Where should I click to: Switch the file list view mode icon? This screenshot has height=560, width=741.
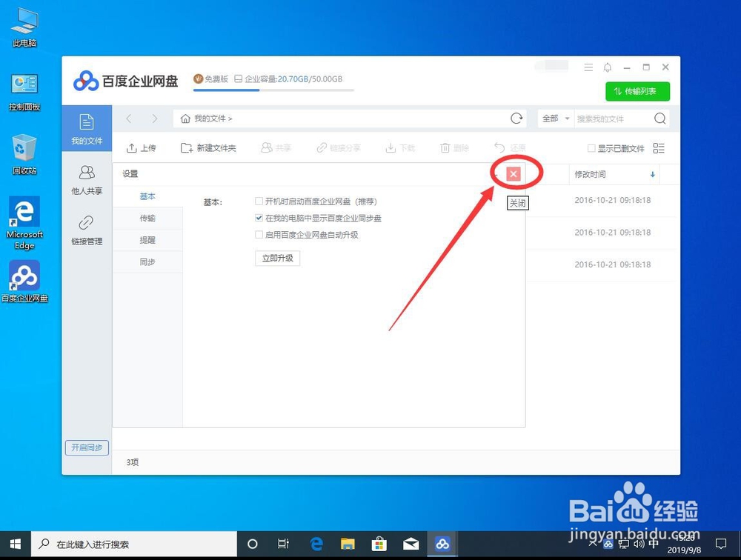(x=658, y=148)
